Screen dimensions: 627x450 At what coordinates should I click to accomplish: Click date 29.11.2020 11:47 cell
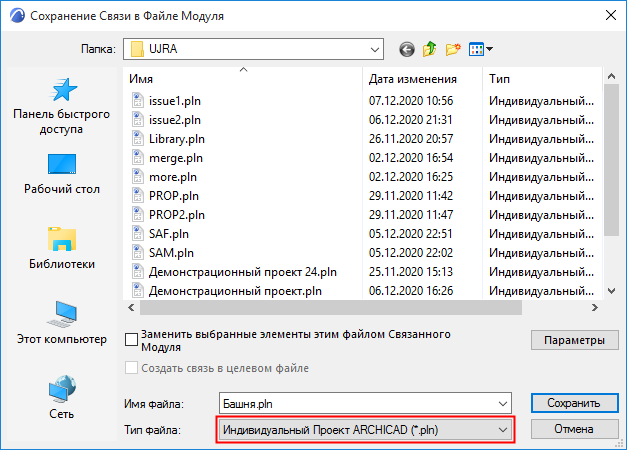coord(411,214)
